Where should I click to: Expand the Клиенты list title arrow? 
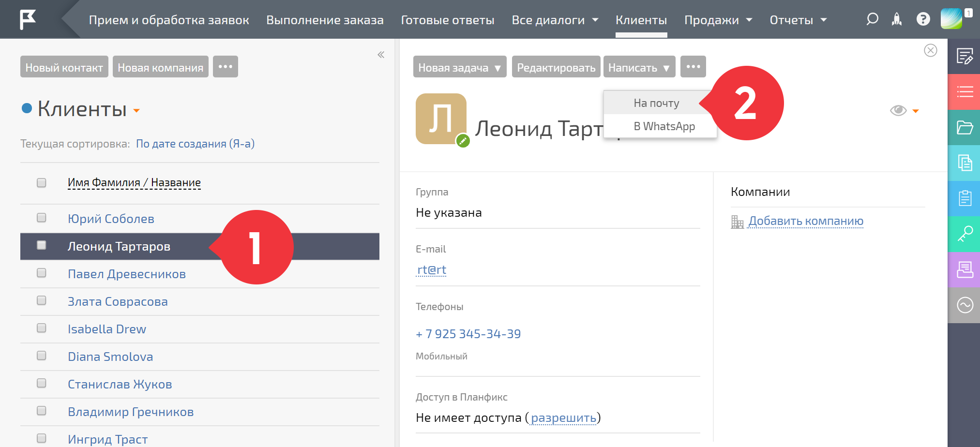coord(136,111)
